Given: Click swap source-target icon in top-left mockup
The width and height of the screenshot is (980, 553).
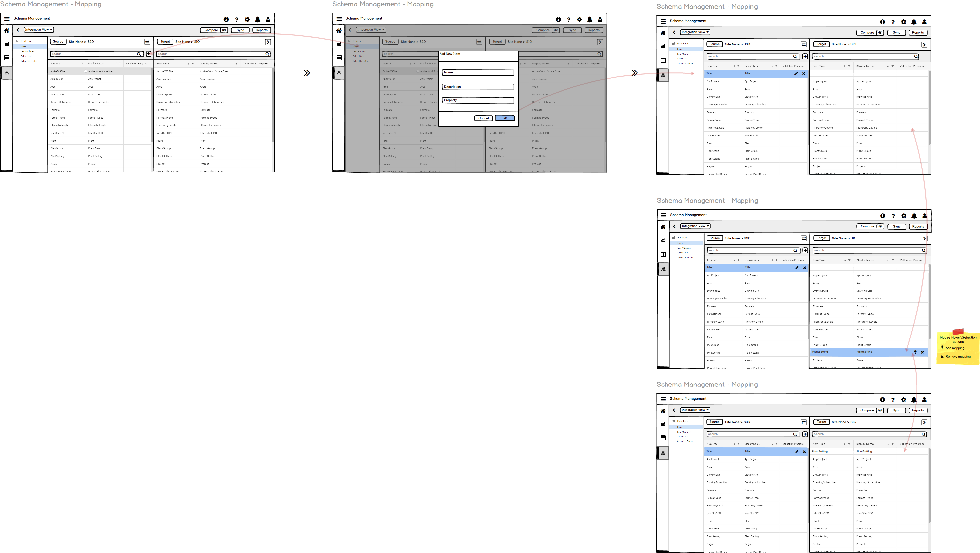Looking at the screenshot, I should click(x=147, y=42).
